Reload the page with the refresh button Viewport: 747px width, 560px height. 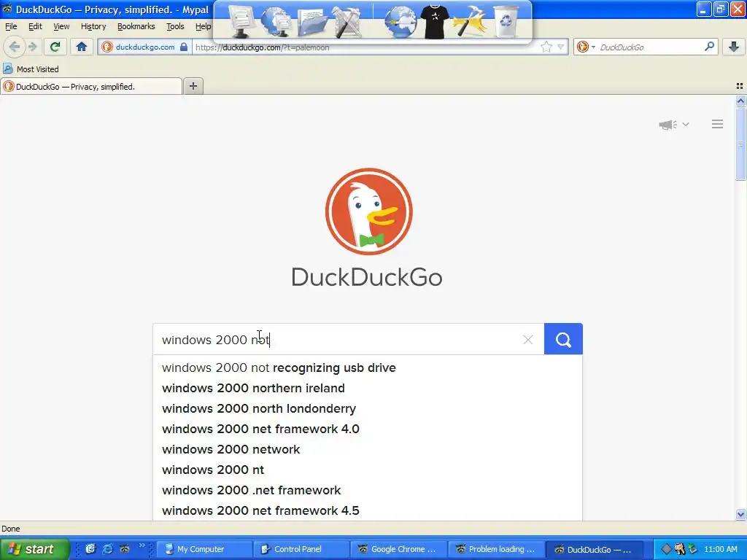(55, 47)
